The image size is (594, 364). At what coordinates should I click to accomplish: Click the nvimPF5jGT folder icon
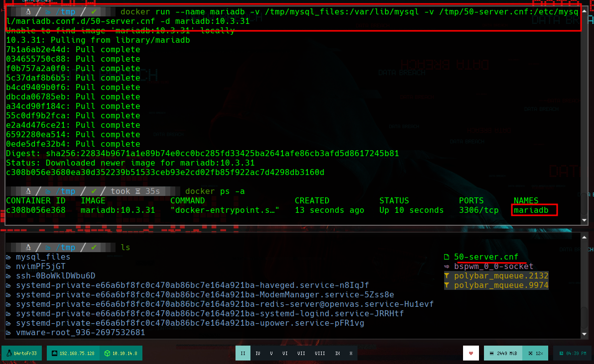coord(8,267)
